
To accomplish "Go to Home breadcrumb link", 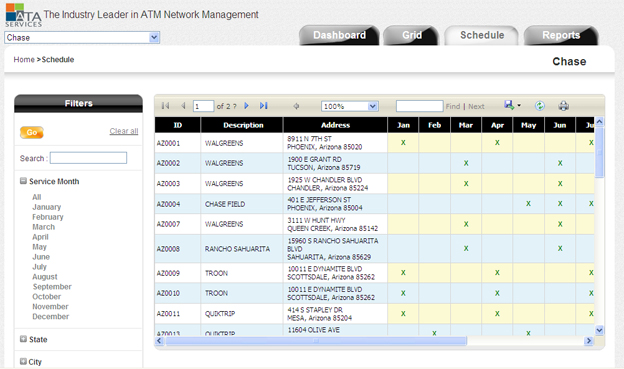I will [x=24, y=59].
